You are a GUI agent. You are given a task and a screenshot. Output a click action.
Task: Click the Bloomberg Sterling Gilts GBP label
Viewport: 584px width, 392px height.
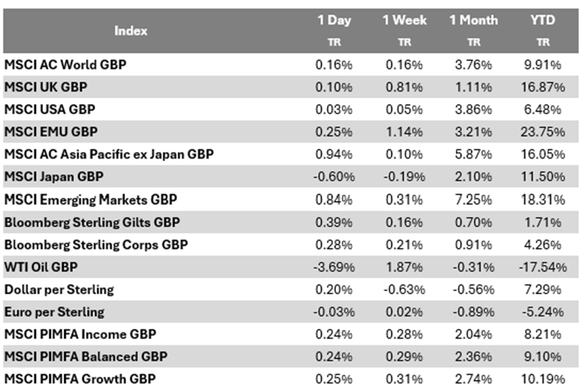[93, 222]
